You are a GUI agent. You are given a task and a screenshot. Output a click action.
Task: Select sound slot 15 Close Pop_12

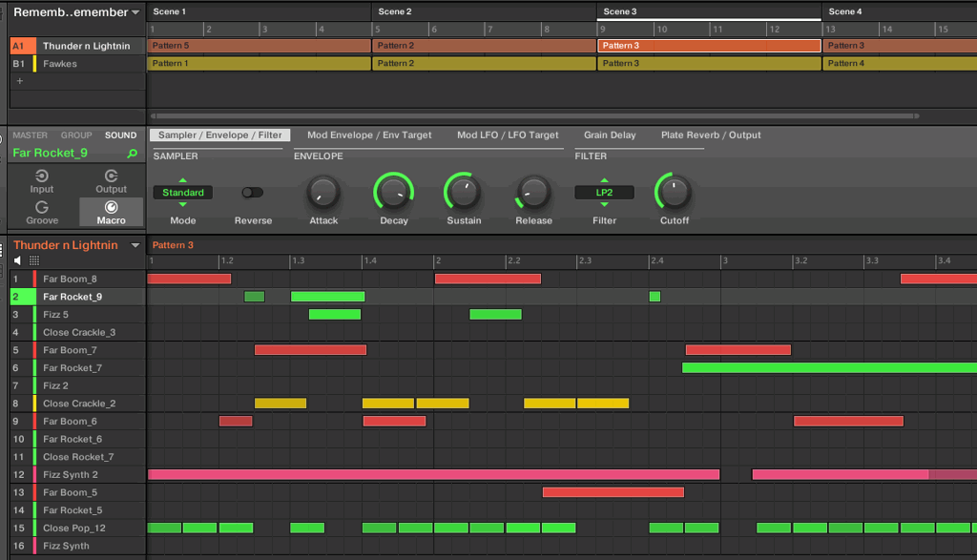coord(78,528)
